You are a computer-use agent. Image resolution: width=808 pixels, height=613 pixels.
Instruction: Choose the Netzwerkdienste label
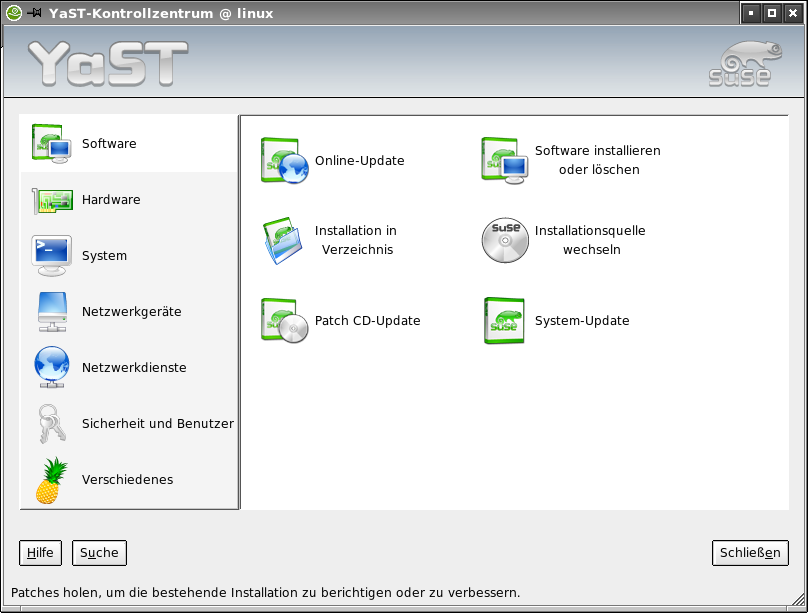[x=134, y=368]
